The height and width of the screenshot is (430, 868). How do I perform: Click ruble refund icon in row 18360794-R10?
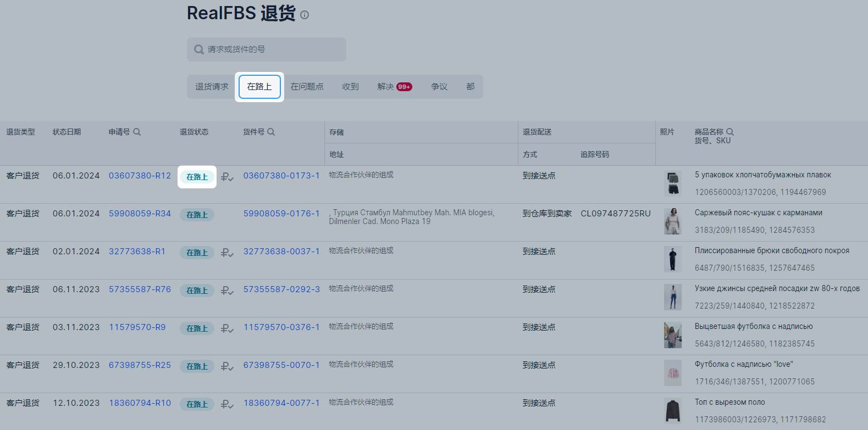click(x=227, y=404)
